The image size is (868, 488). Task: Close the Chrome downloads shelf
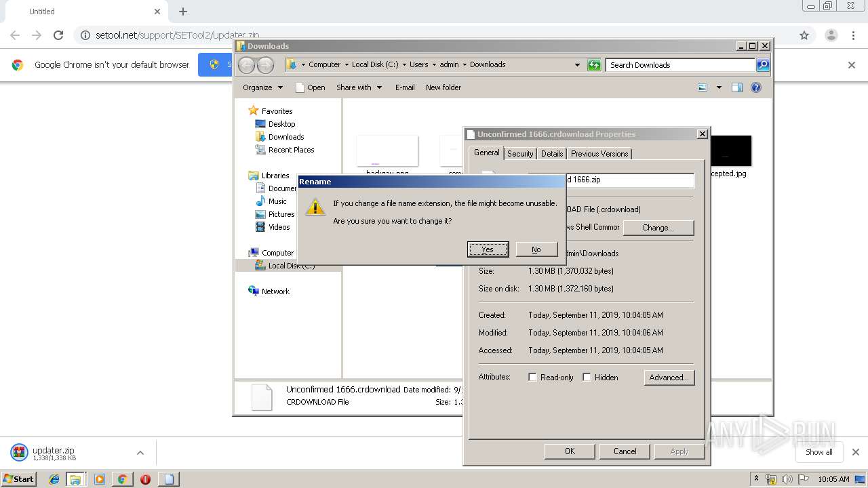855,452
